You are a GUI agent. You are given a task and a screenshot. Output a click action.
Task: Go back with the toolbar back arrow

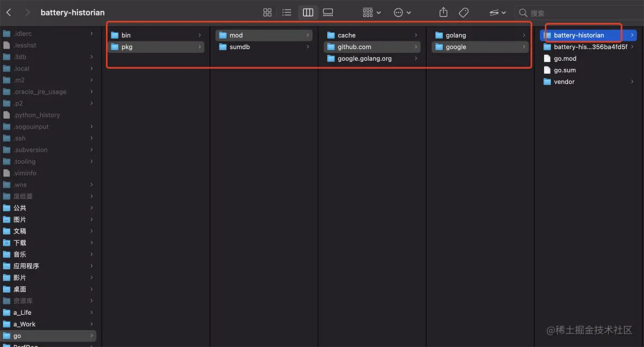[x=9, y=12]
